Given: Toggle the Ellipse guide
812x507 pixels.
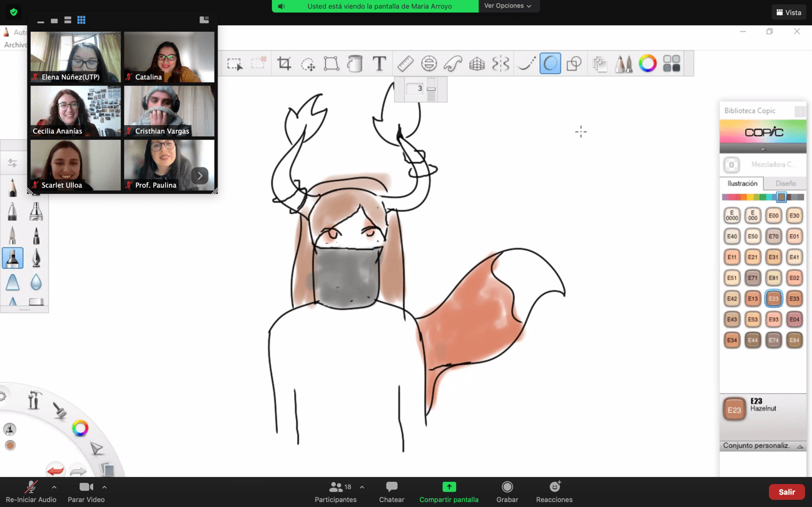Looking at the screenshot, I should [x=429, y=64].
